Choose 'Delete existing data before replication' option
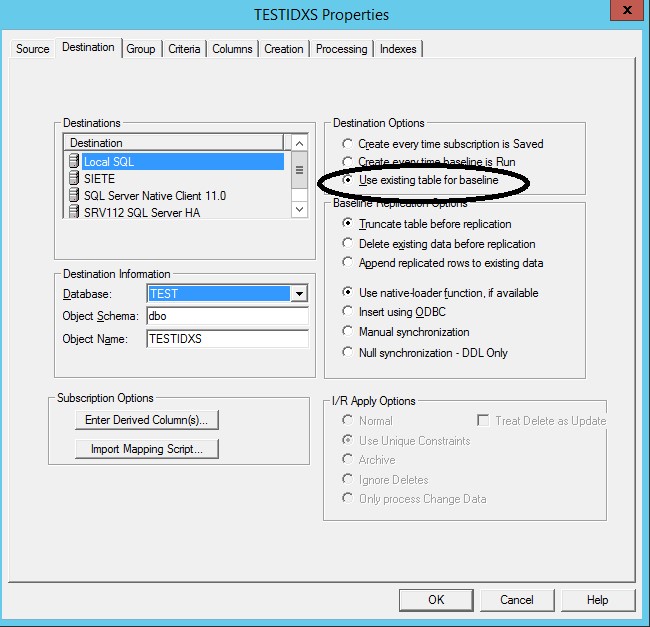 tap(348, 244)
